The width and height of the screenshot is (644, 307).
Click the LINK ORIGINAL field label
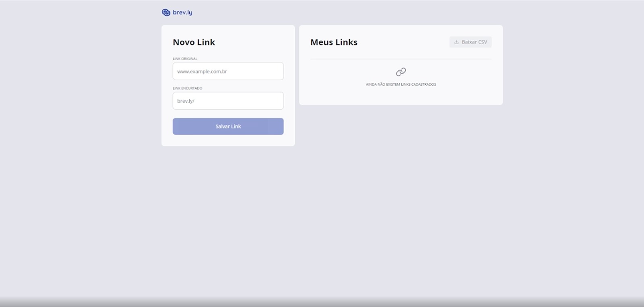point(185,59)
